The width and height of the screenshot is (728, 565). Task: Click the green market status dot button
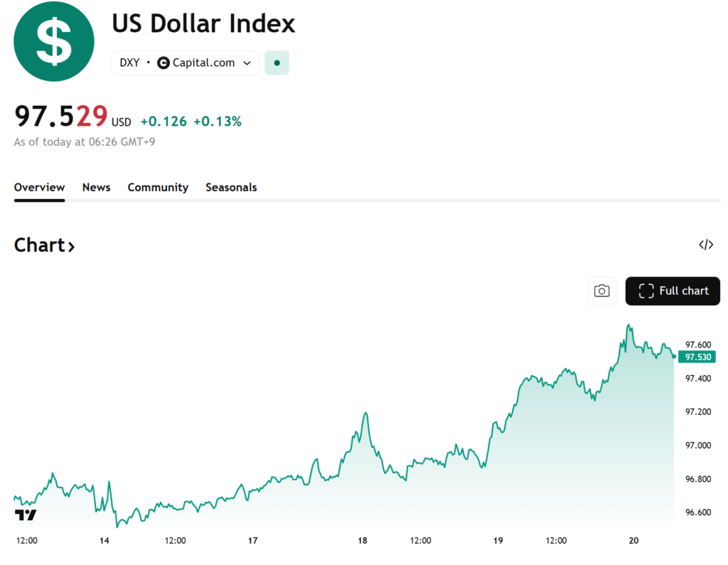click(x=277, y=63)
